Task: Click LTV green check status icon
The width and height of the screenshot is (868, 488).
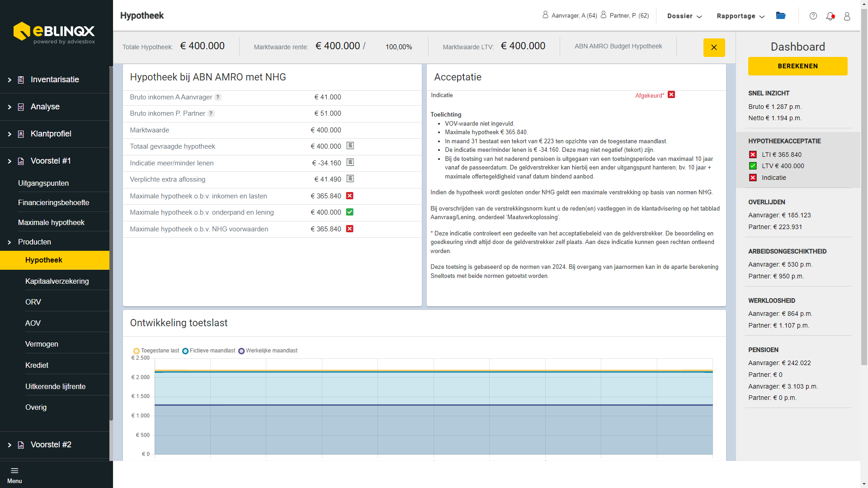Action: click(753, 166)
